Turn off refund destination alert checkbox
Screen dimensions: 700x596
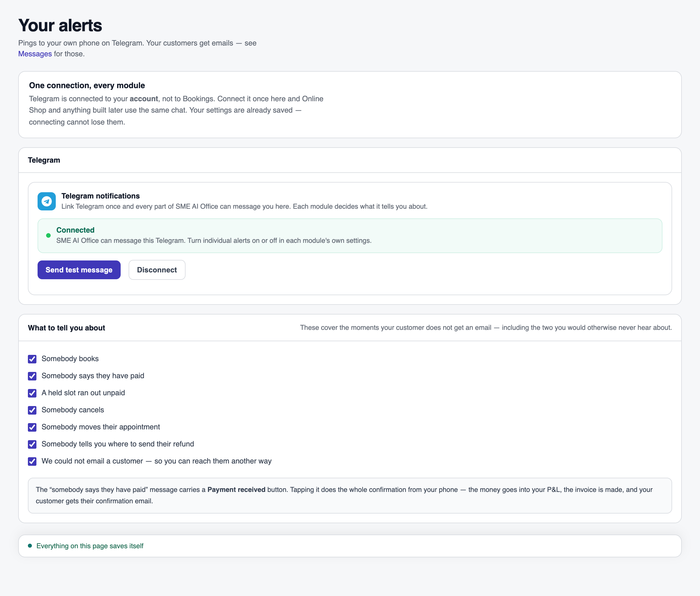[x=32, y=444]
